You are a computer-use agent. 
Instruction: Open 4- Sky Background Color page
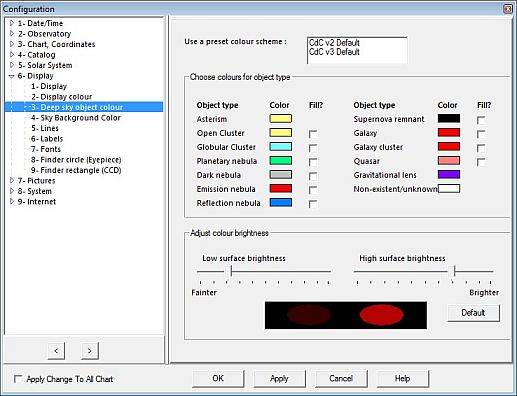76,118
